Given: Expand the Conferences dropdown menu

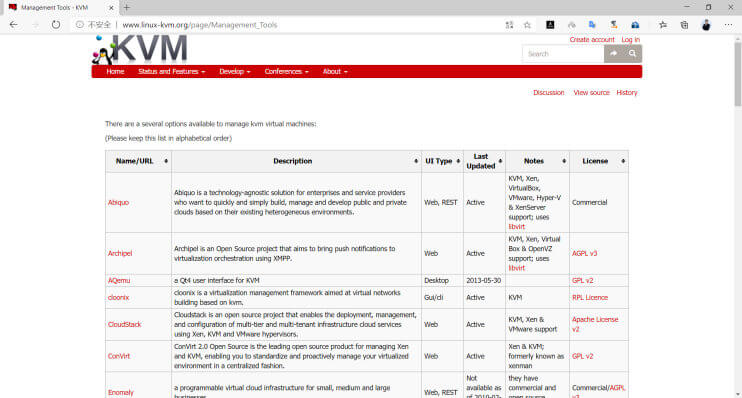Looking at the screenshot, I should pos(286,71).
